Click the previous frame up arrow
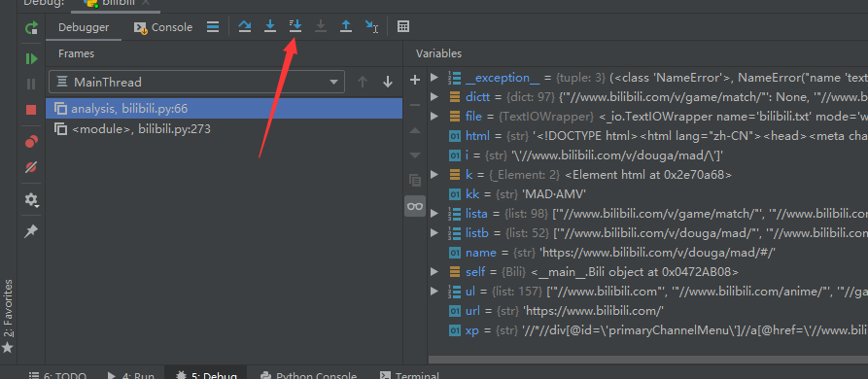 pyautogui.click(x=363, y=82)
